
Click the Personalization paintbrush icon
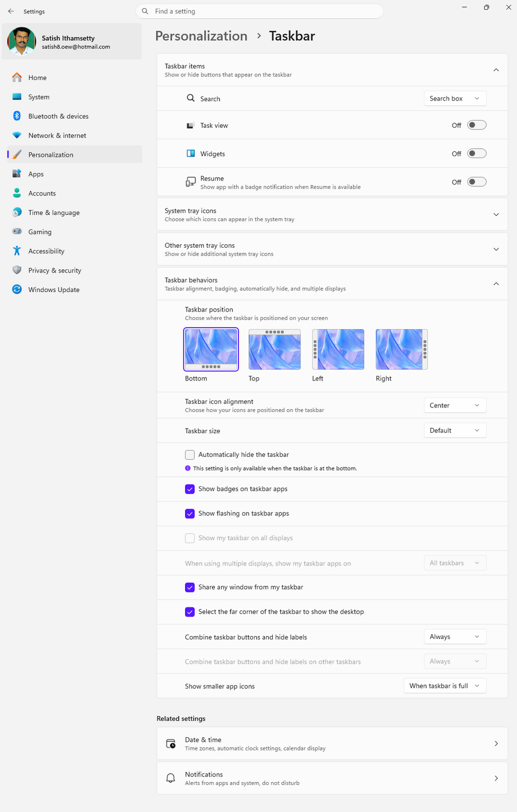point(17,155)
